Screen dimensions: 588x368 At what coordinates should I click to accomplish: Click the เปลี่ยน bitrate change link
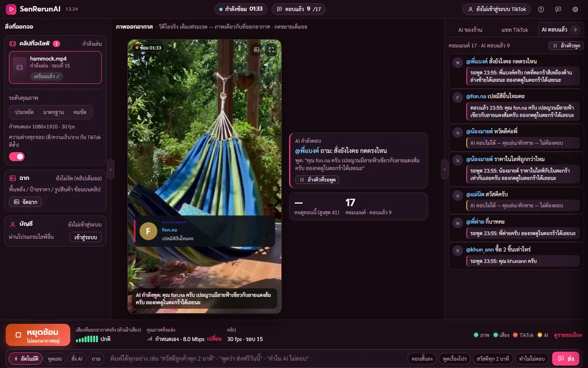coord(214,339)
